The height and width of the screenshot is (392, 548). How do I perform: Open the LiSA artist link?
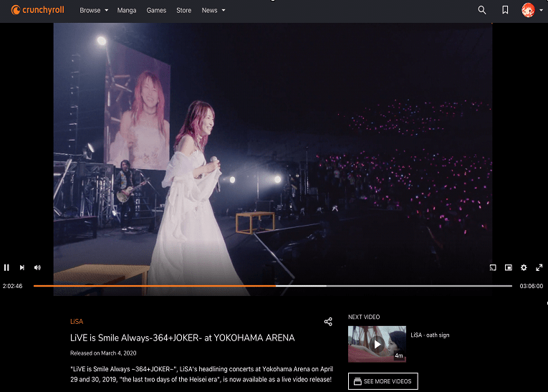pyautogui.click(x=77, y=321)
